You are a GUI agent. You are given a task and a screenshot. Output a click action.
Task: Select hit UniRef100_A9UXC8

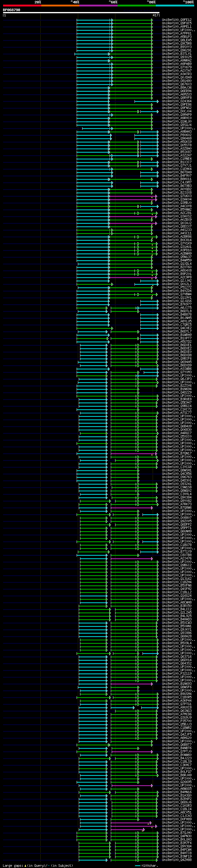pos(177,707)
